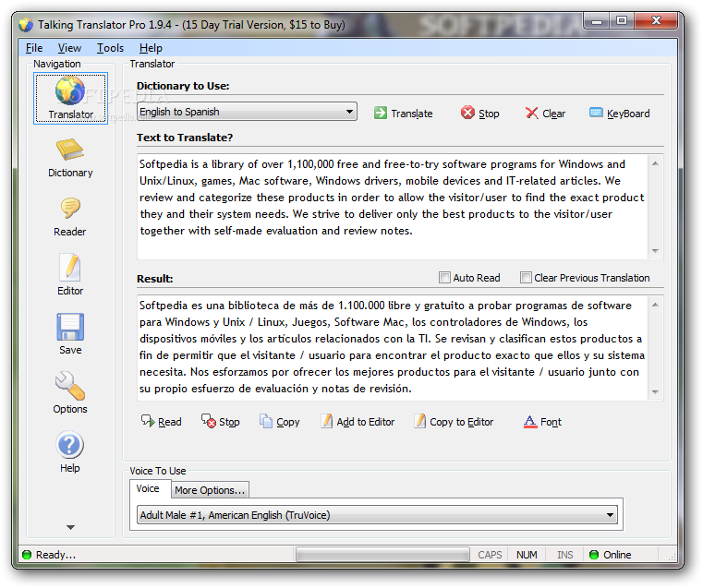
Task: Click the CAPS status bar indicator
Action: (490, 555)
